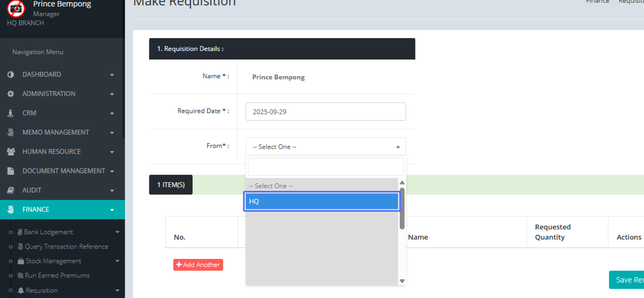
Task: Click the Human Resource people icon
Action: (11, 152)
